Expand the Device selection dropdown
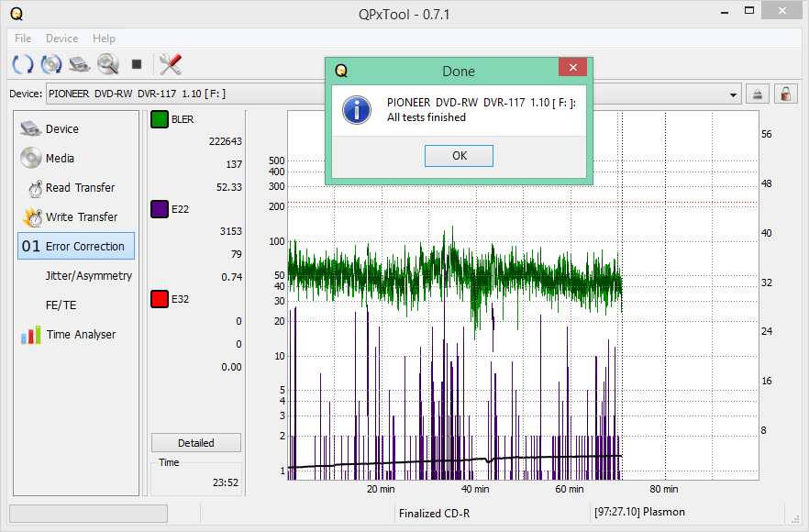Viewport: 809px width, 532px height. [x=733, y=94]
